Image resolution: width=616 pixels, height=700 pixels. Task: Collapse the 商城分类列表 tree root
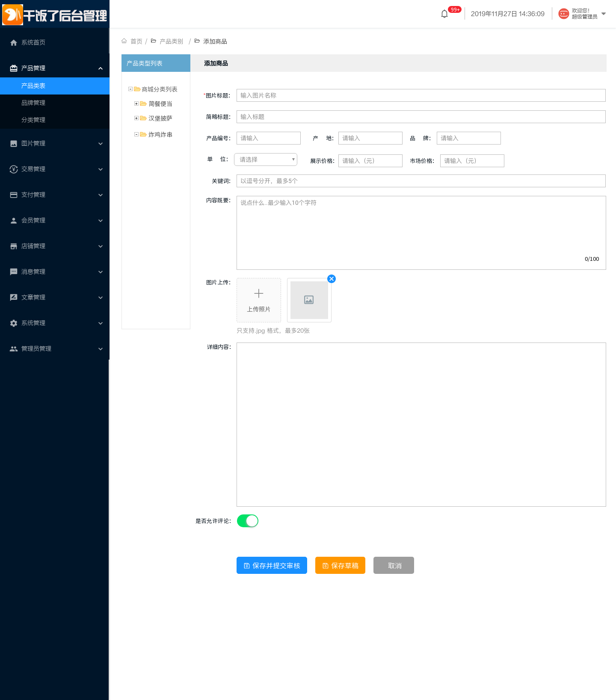[130, 89]
